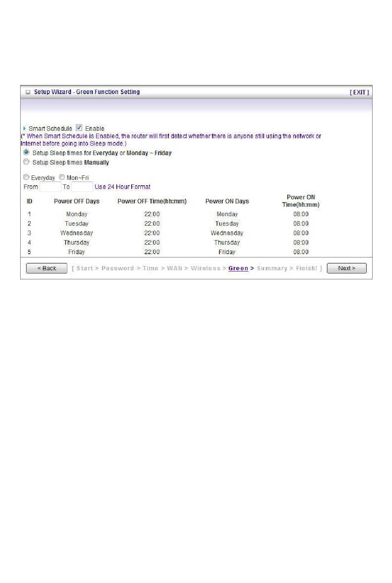
Task: Select Setup Sleep times for Everyday option
Action: coord(26,152)
